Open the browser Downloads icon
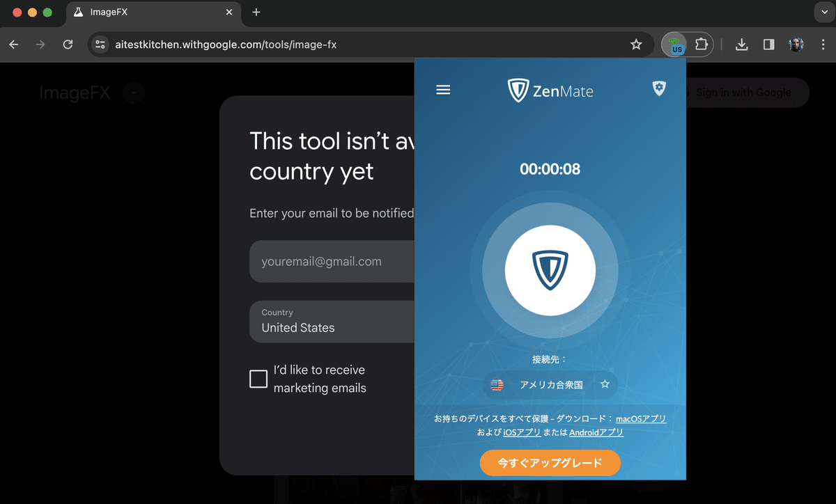The width and height of the screenshot is (836, 504). 741,44
